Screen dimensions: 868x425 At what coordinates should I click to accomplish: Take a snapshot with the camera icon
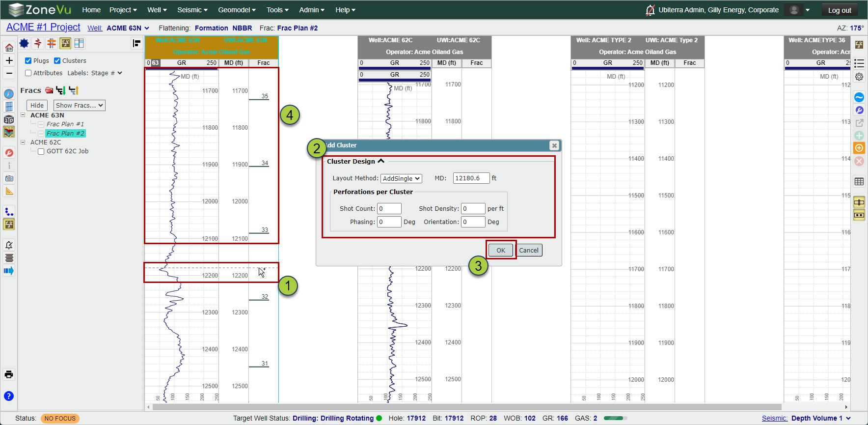9,178
